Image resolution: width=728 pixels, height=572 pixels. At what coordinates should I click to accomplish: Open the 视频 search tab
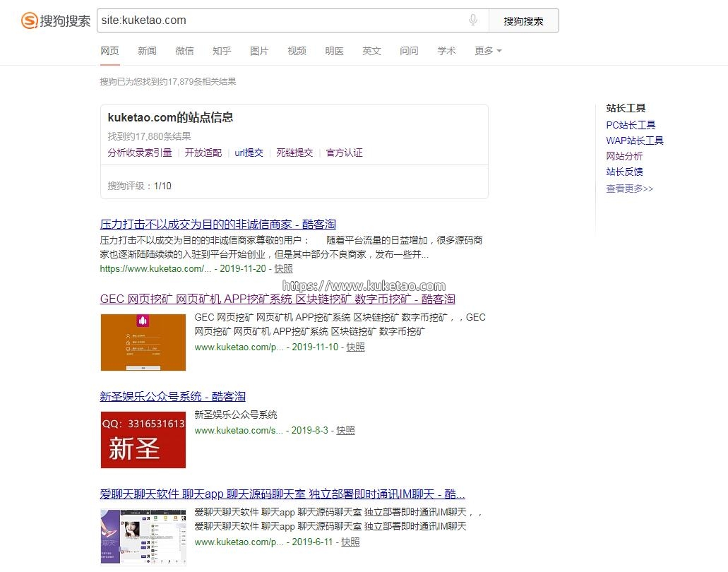(297, 51)
